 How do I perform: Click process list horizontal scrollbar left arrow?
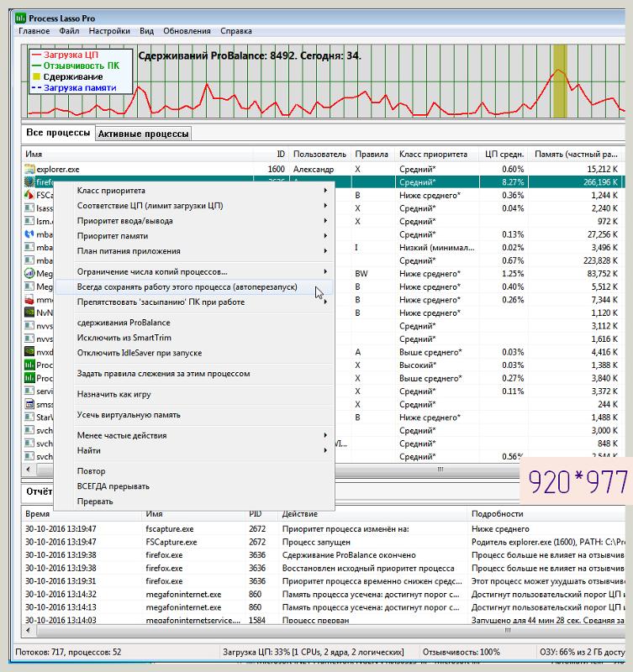pyautogui.click(x=29, y=469)
